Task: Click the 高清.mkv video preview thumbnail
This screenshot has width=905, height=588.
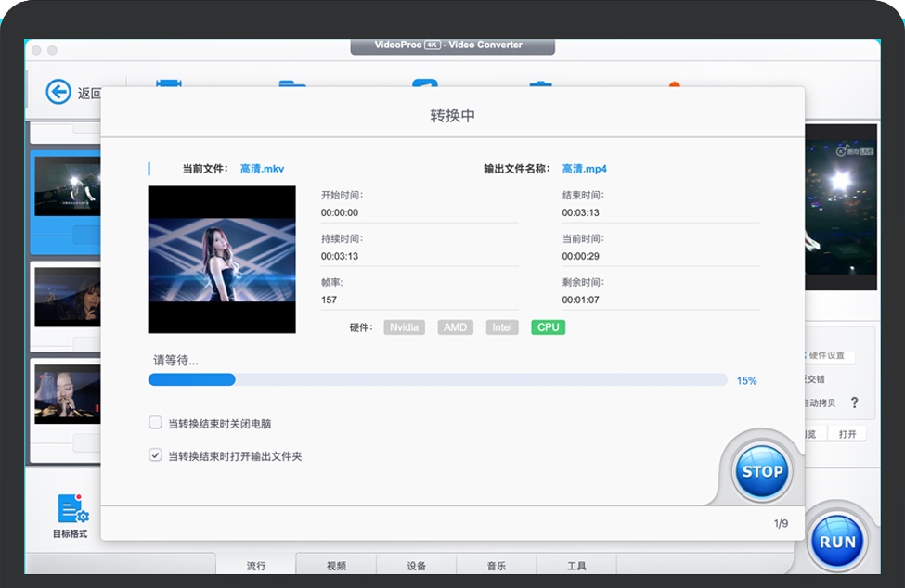Action: click(x=222, y=259)
